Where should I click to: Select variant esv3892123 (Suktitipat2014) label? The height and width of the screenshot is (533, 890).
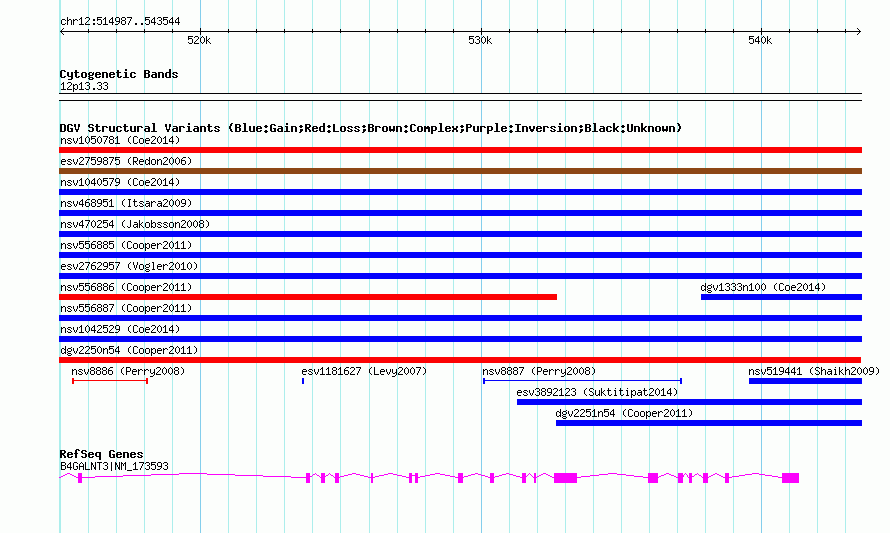(597, 392)
